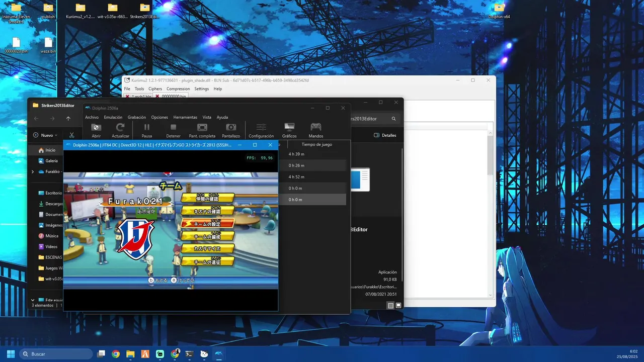The height and width of the screenshot is (362, 644).
Task: Click the file preview thumbnail in details pane
Action: point(360,180)
